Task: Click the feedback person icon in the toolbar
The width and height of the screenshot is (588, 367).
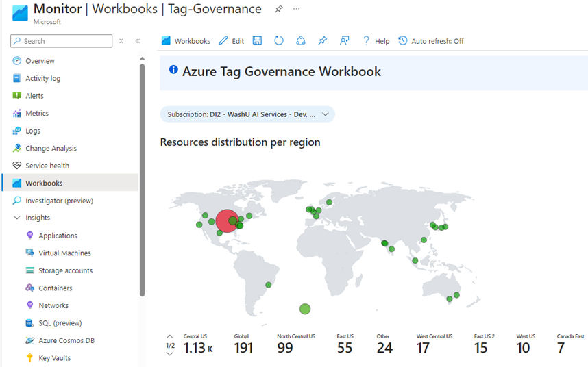Action: (x=344, y=40)
